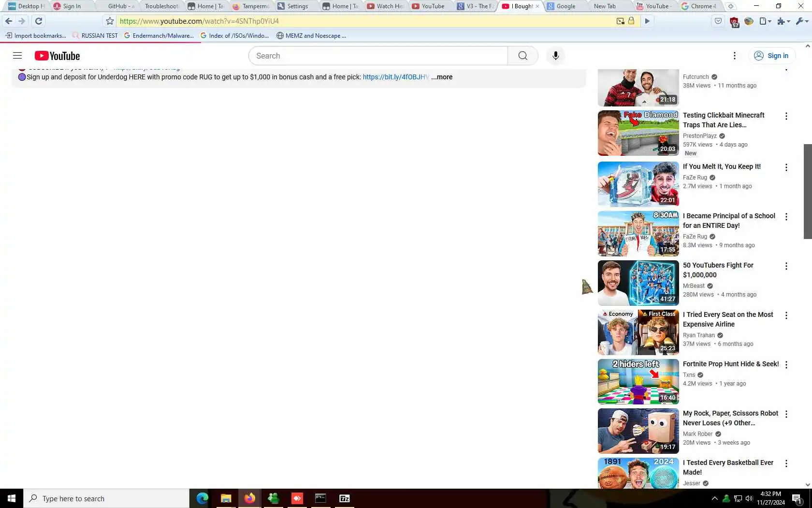The image size is (812, 508).
Task: Launch Microsoft Edge from the taskbar
Action: coord(202,498)
